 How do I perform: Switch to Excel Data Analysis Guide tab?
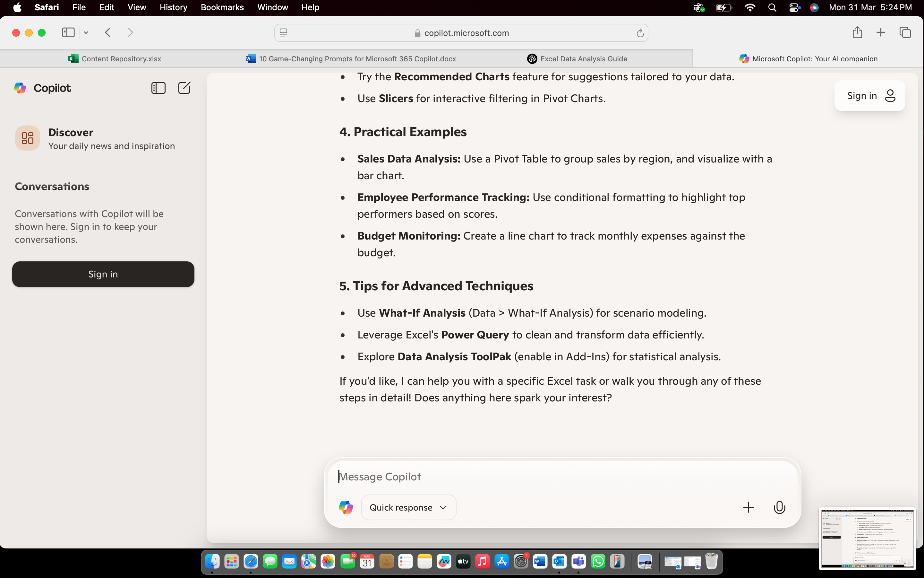pos(577,59)
